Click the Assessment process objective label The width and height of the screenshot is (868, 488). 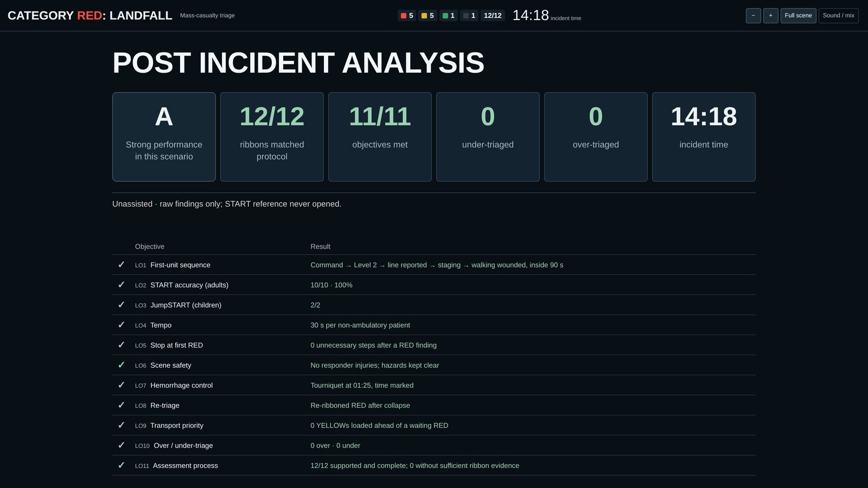tap(186, 466)
